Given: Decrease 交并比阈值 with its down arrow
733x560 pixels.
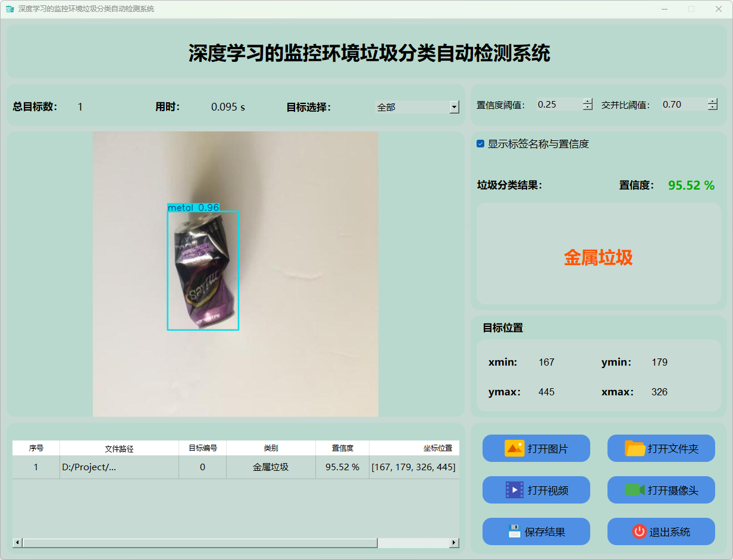Looking at the screenshot, I should [x=713, y=108].
